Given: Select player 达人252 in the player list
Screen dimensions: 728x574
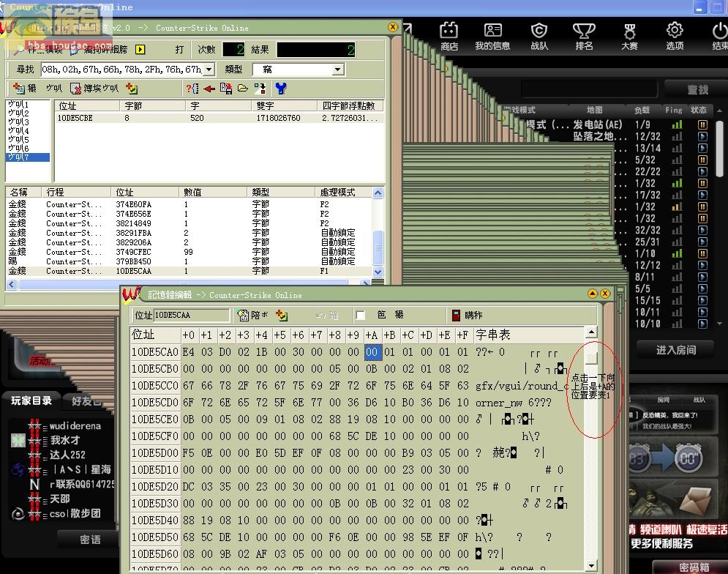Looking at the screenshot, I should tap(67, 455).
